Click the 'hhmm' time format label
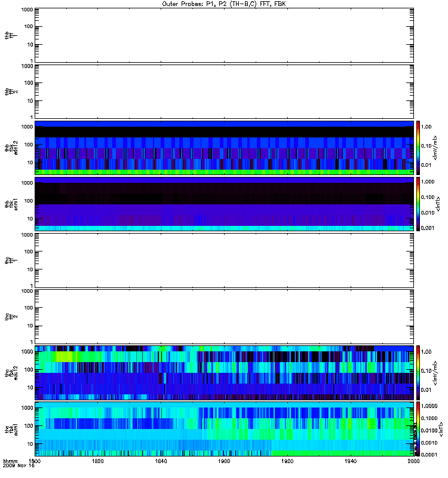Image resolution: width=448 pixels, height=478 pixels. (10, 461)
